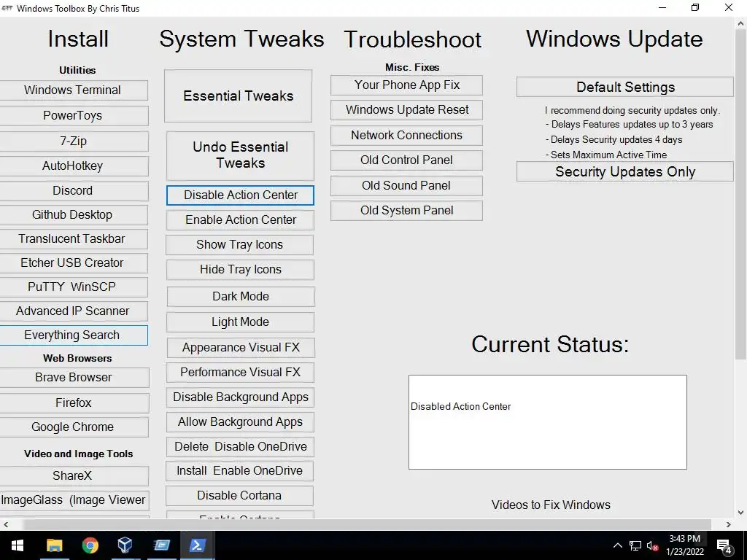Click the horizontal scrollbar thumb
747x560 pixels.
367,524
